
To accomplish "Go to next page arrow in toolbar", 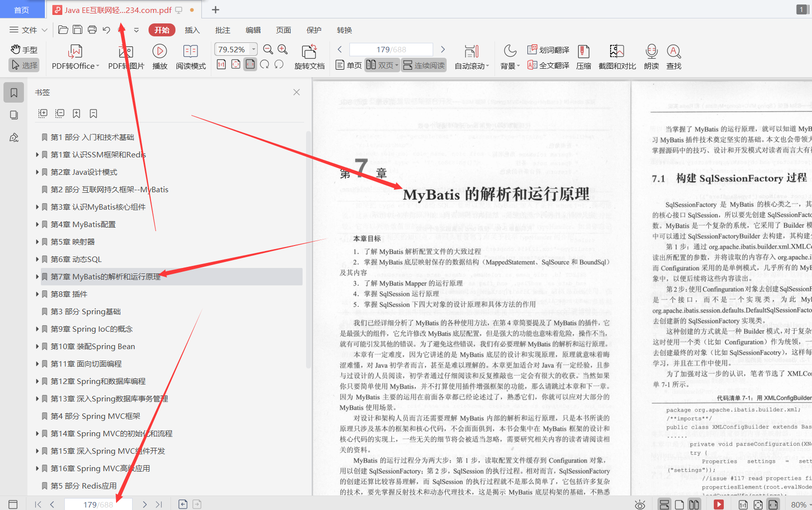I will pyautogui.click(x=443, y=49).
